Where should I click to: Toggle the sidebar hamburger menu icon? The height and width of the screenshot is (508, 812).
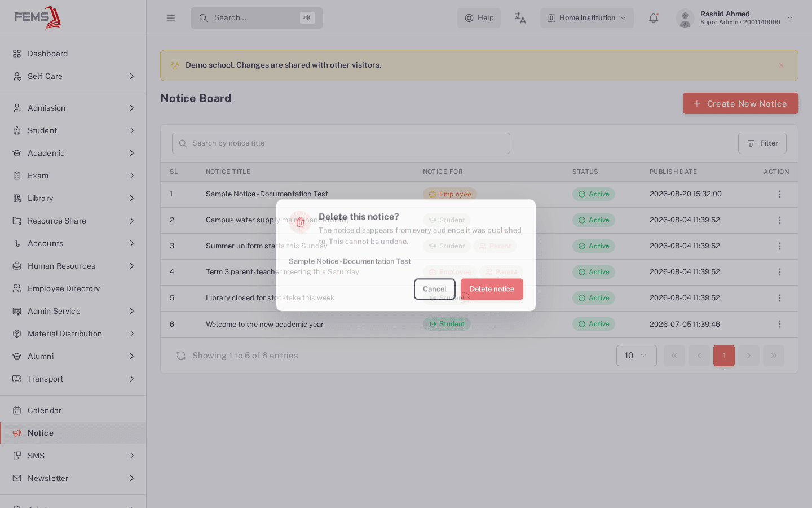tap(171, 18)
